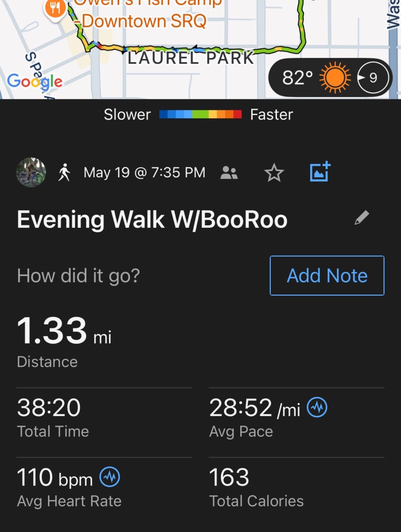Tap the add photo icon
This screenshot has width=401, height=532.
tap(320, 172)
